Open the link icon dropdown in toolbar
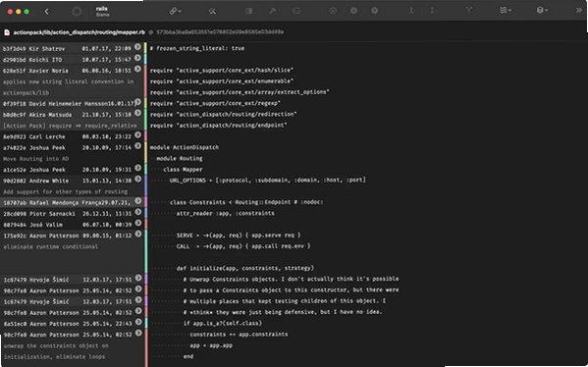Image resolution: width=588 pixels, height=367 pixels. 175,11
